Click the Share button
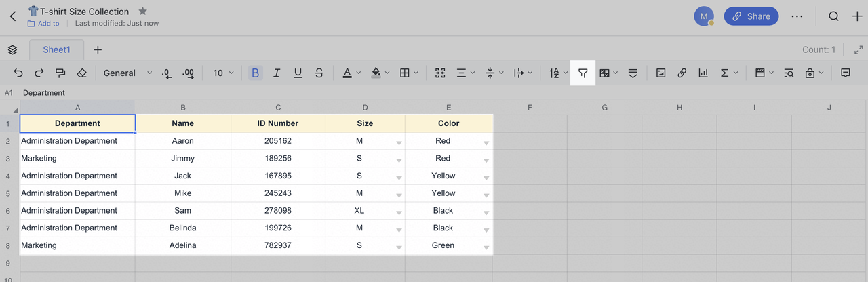The image size is (868, 282). point(751,16)
